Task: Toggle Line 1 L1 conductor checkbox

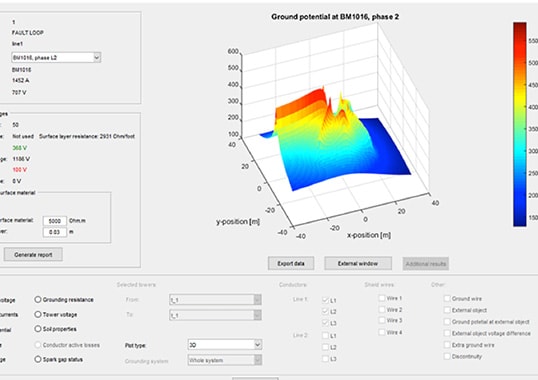Action: click(325, 300)
